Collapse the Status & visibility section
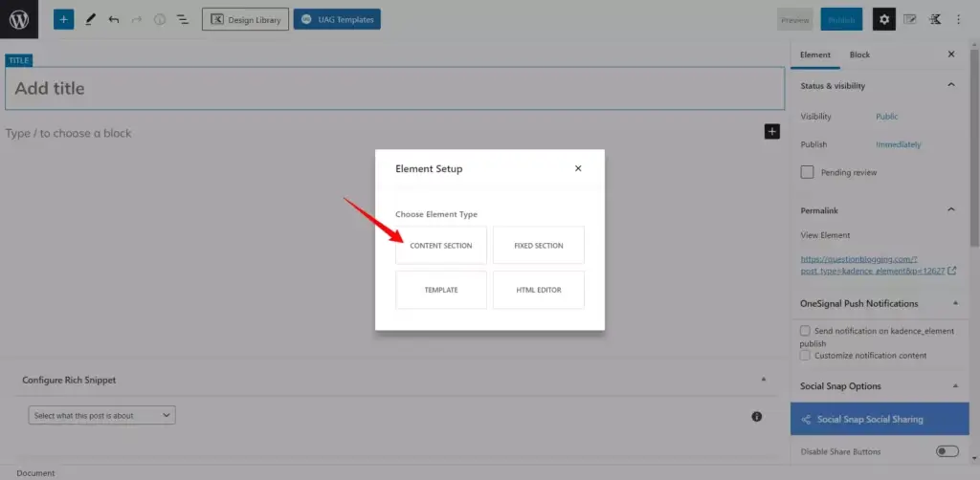 (950, 85)
